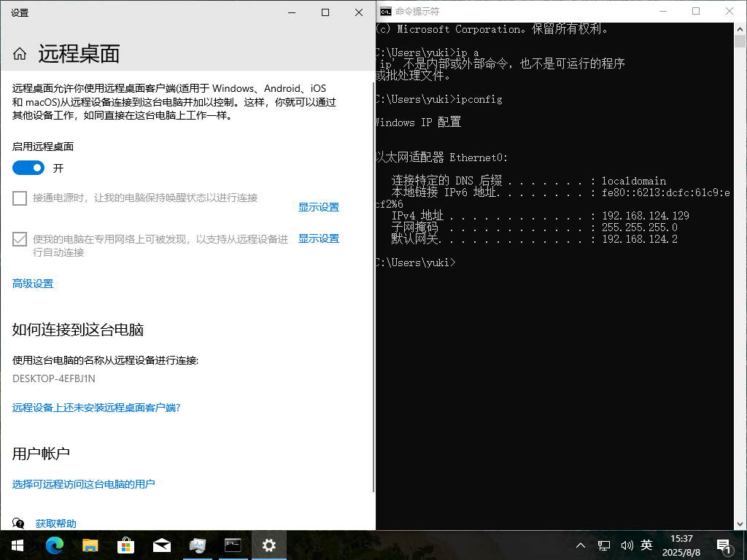The height and width of the screenshot is (560, 747).
Task: Uncheck the discoverable on private networks checkbox
Action: 19,238
